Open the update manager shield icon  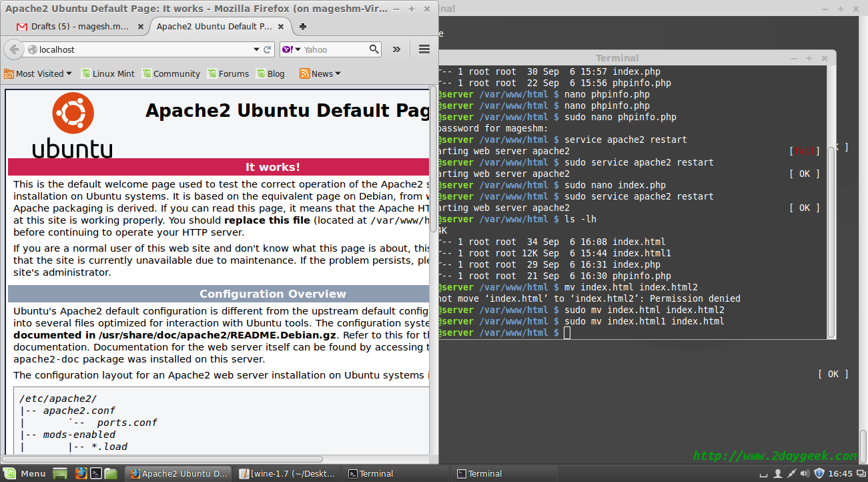coord(819,473)
